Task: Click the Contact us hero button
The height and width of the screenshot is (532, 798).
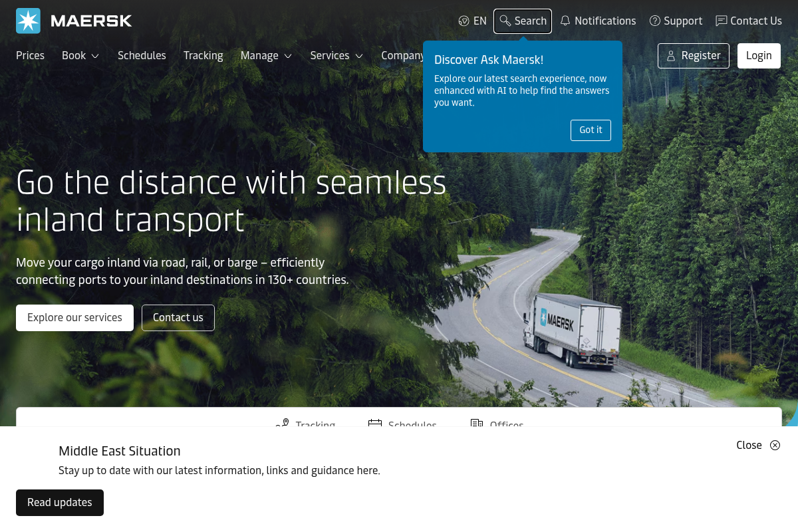Action: [178, 318]
